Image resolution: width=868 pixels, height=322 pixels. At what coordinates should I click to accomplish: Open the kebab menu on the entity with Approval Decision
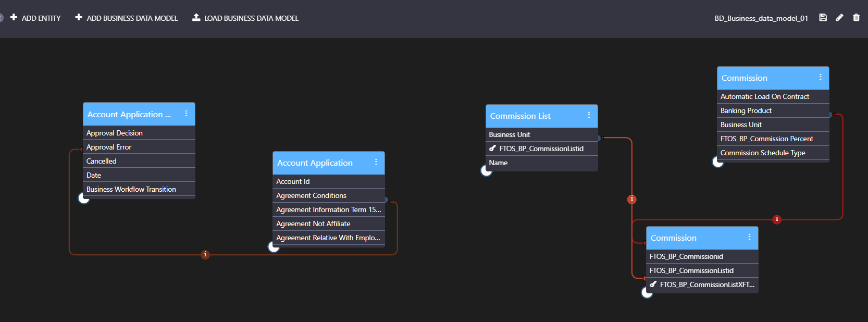click(186, 114)
